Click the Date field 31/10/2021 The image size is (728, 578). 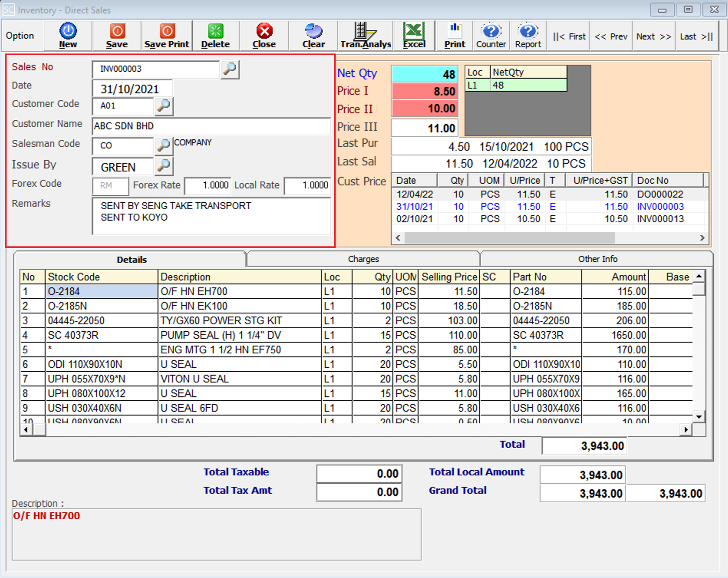click(132, 89)
